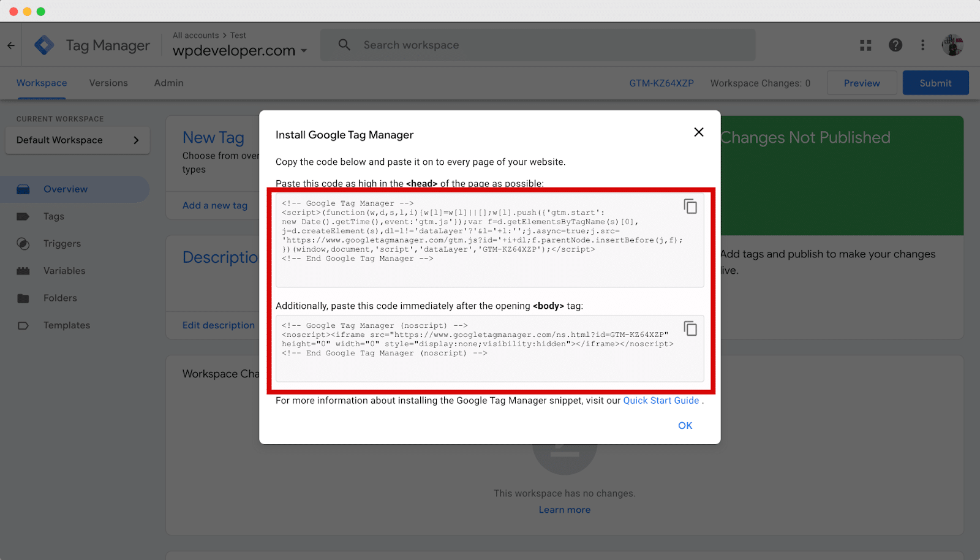Image resolution: width=980 pixels, height=560 pixels.
Task: Click the GTM-KZ64XZP container ID link
Action: tap(661, 83)
